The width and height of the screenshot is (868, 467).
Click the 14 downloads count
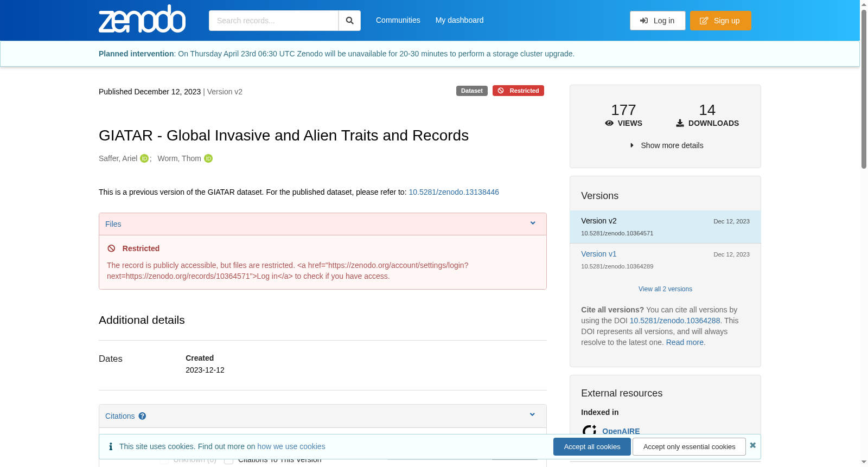click(x=707, y=110)
